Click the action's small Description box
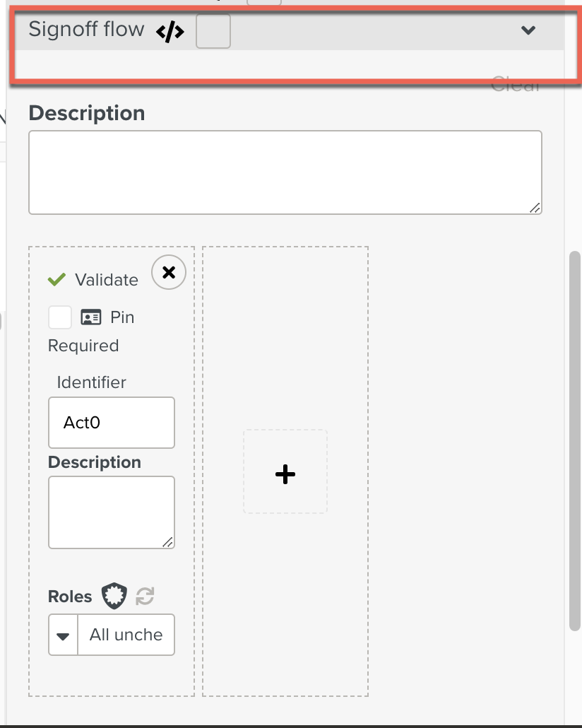The image size is (582, 728). click(x=111, y=512)
